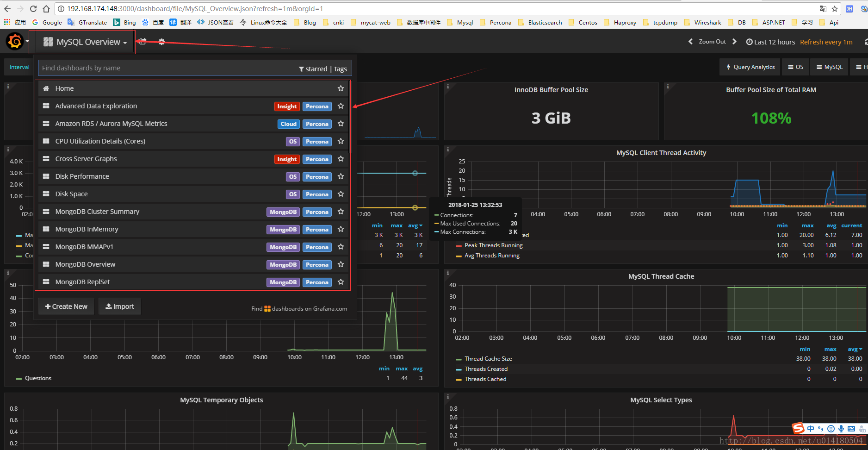868x450 pixels.
Task: Open the Home dashboard entry
Action: point(193,88)
